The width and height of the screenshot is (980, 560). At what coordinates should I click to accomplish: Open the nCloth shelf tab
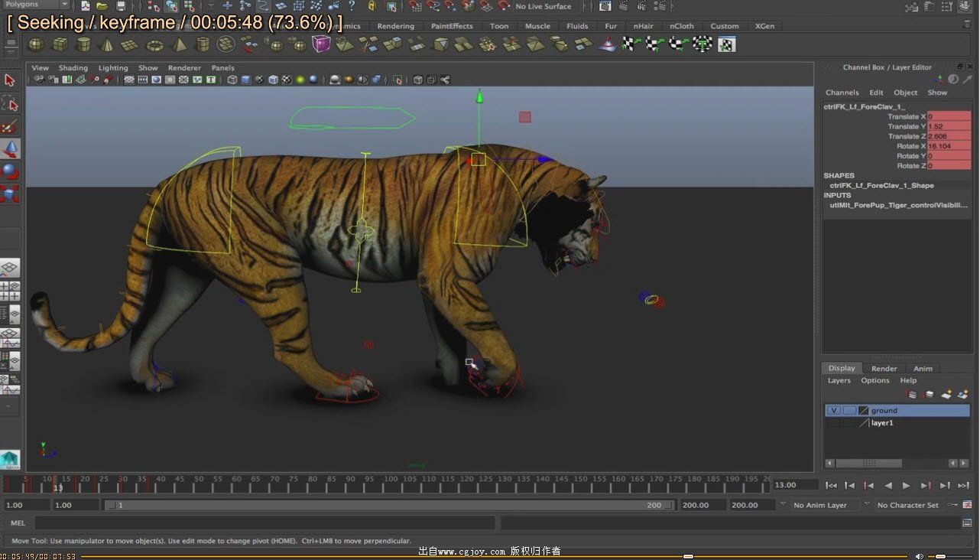point(682,26)
